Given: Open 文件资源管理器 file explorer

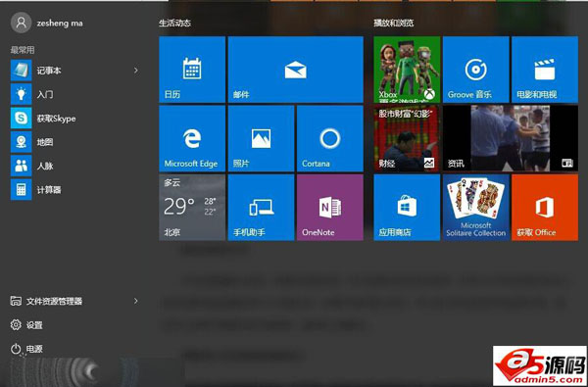Looking at the screenshot, I should pos(46,301).
